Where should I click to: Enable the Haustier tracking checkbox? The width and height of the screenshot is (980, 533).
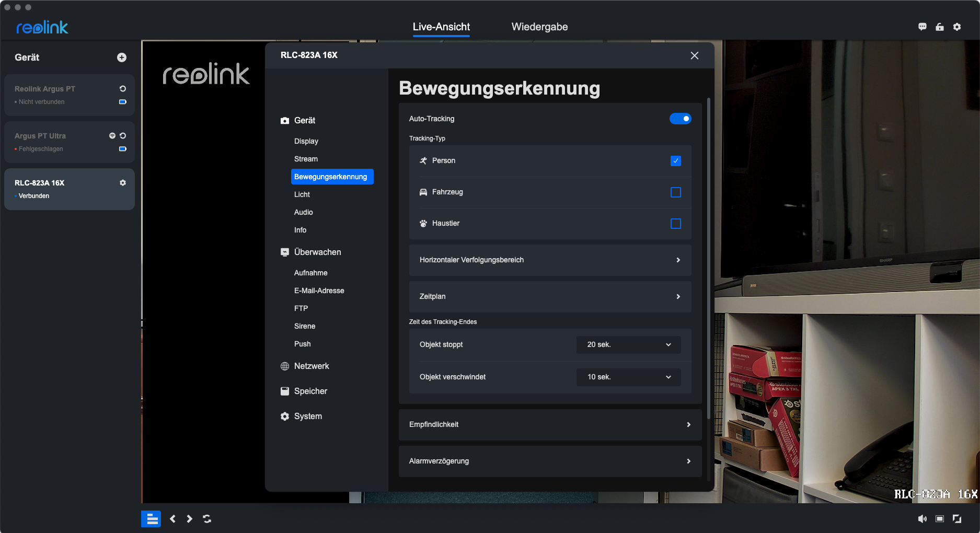[x=676, y=224]
